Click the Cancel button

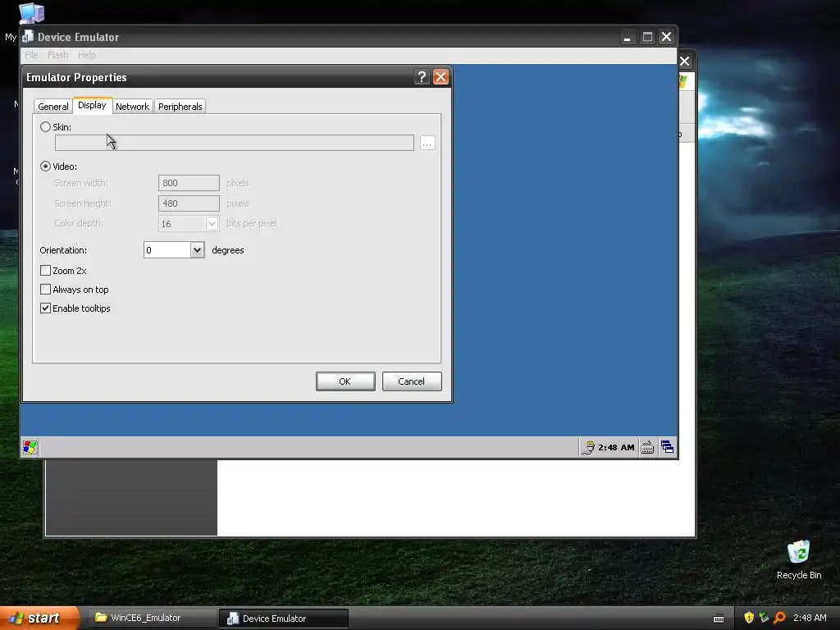click(412, 381)
